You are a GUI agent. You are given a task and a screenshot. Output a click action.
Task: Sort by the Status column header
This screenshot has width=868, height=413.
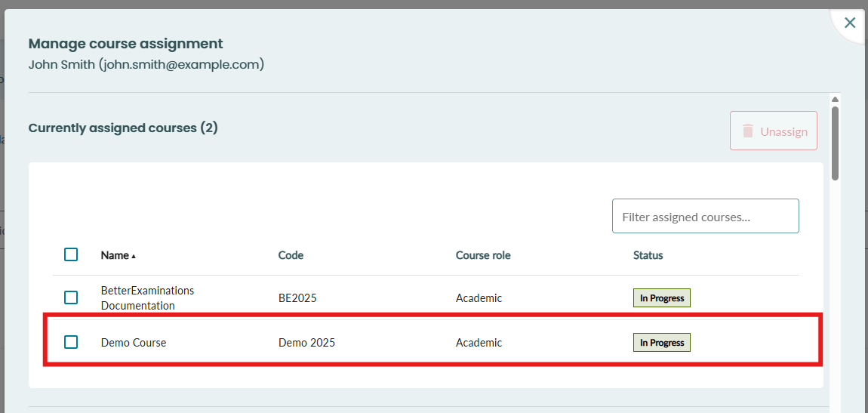pyautogui.click(x=648, y=255)
